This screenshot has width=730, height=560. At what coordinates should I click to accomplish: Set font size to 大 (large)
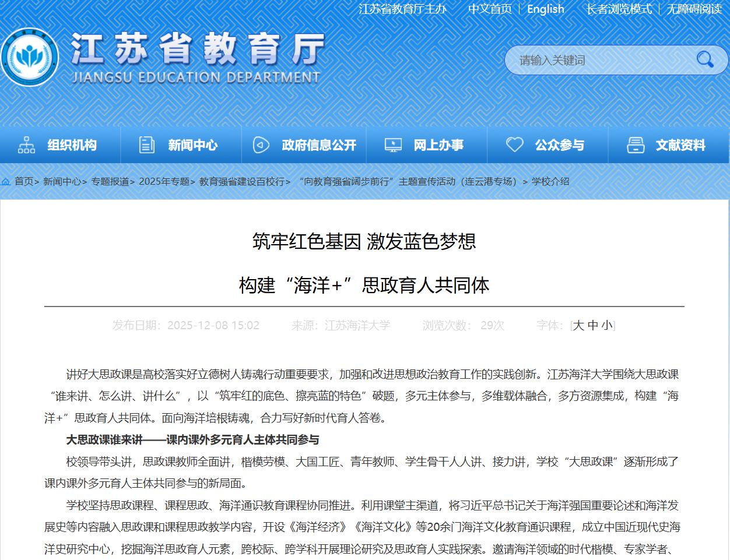tap(578, 325)
